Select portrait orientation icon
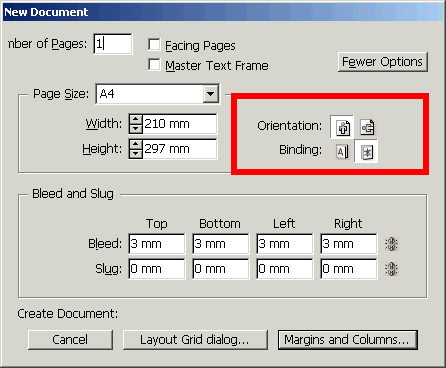446x368 pixels. pyautogui.click(x=342, y=127)
